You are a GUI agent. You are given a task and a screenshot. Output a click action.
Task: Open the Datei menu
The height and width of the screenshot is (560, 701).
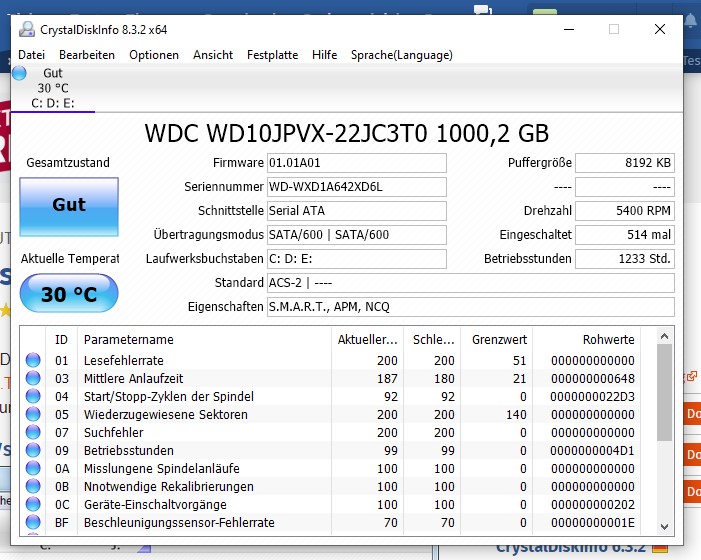[x=31, y=55]
